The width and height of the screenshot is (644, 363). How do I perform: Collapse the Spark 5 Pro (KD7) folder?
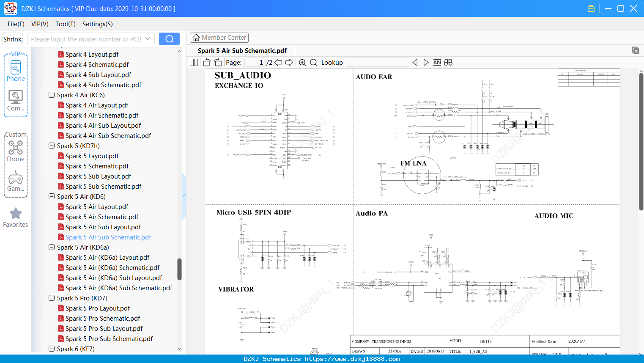pos(52,298)
